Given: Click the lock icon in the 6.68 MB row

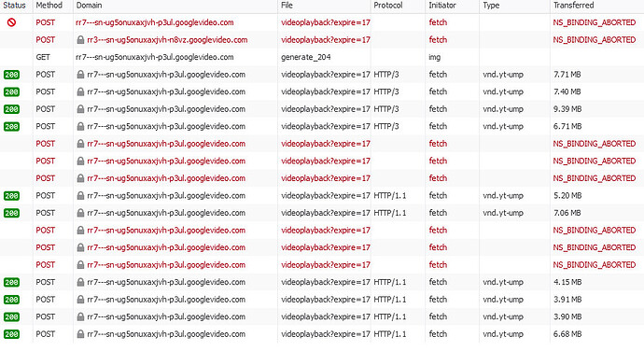Looking at the screenshot, I should point(80,334).
